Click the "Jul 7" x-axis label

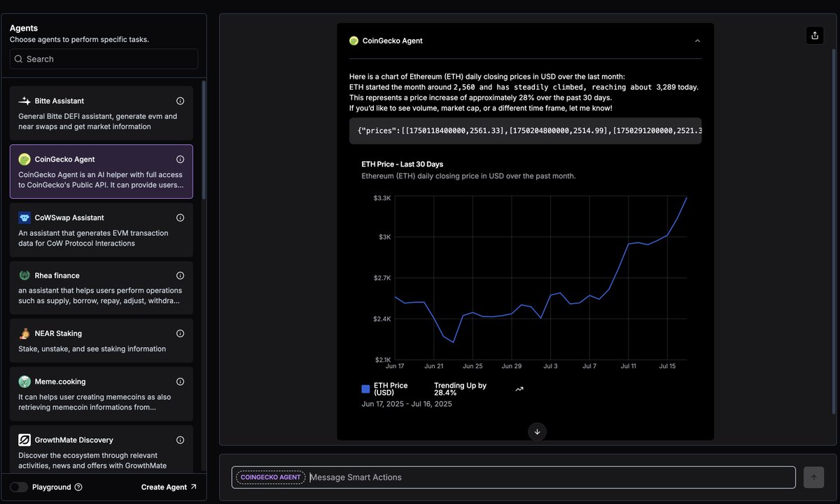point(590,366)
